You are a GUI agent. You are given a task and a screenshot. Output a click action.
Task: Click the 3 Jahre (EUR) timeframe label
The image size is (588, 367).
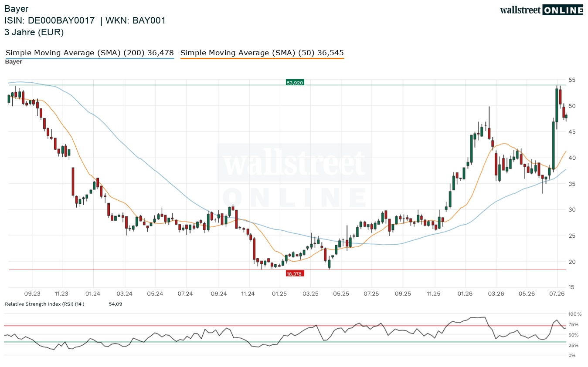(34, 32)
